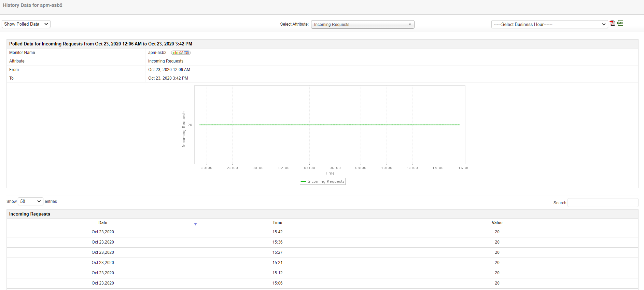Toggle the Incoming Requests chart legend

(x=323, y=181)
